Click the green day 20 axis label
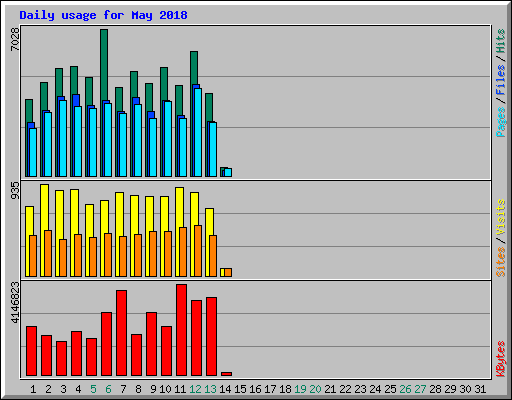The width and height of the screenshot is (512, 400). [315, 389]
